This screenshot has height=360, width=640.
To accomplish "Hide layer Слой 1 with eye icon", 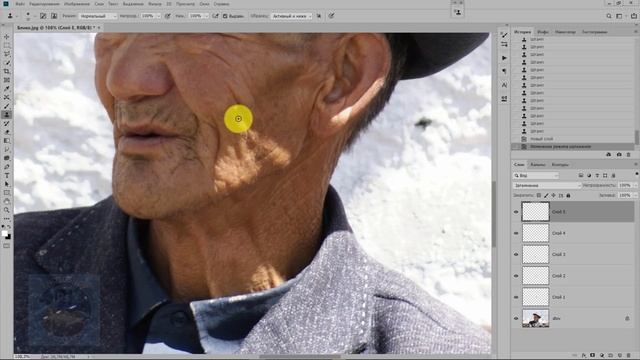I will click(516, 297).
